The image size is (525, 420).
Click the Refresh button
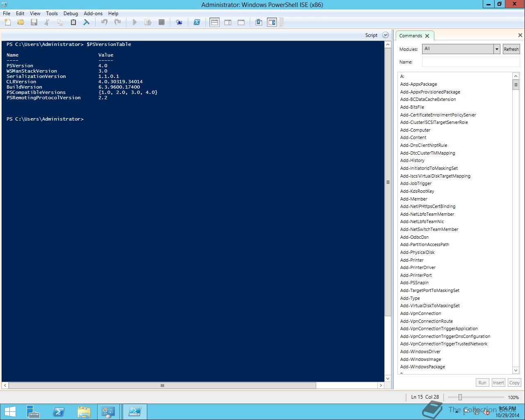click(x=511, y=49)
